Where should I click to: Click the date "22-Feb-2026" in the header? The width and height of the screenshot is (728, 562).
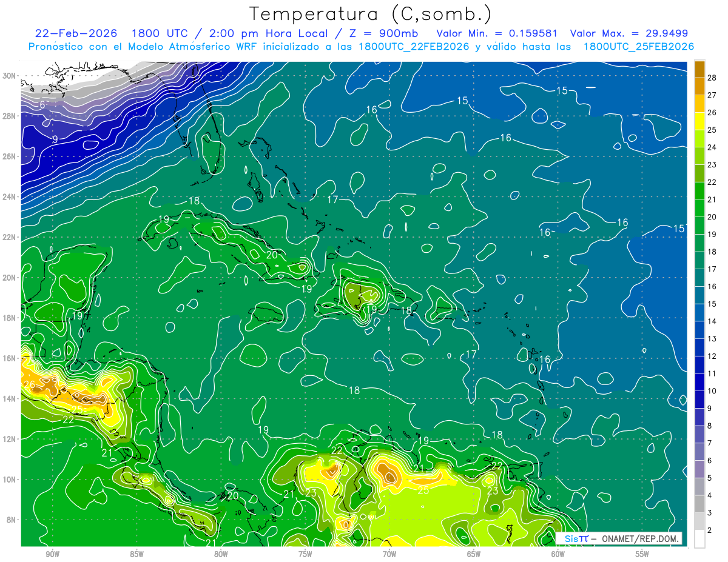[75, 33]
